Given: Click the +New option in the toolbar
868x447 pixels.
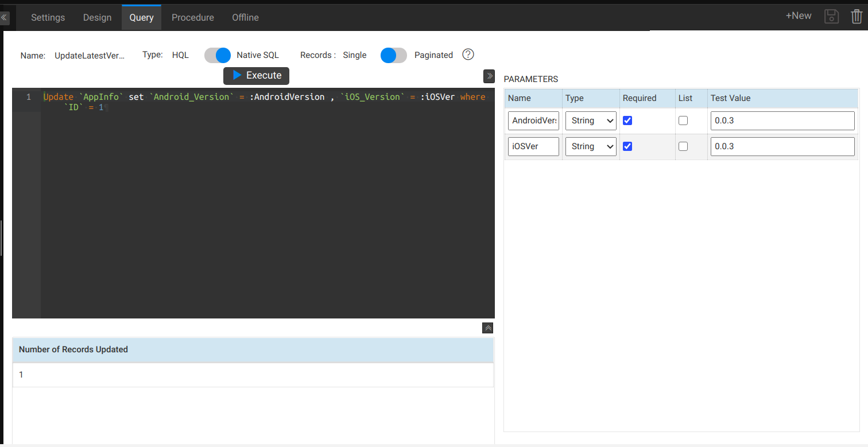Looking at the screenshot, I should click(798, 15).
